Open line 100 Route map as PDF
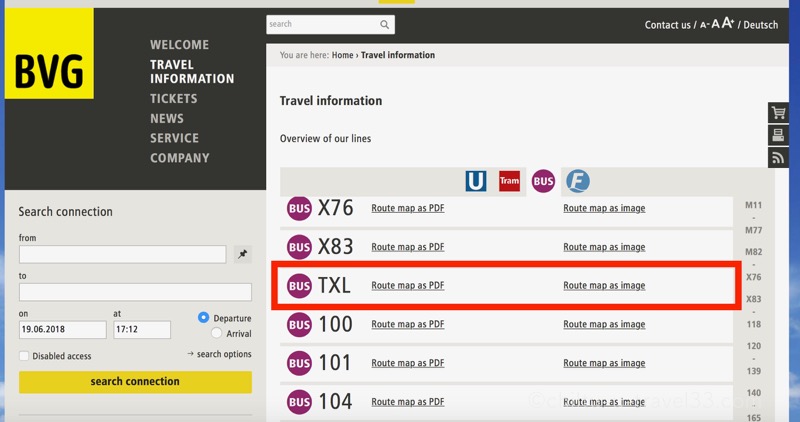The height and width of the screenshot is (422, 800). (408, 325)
